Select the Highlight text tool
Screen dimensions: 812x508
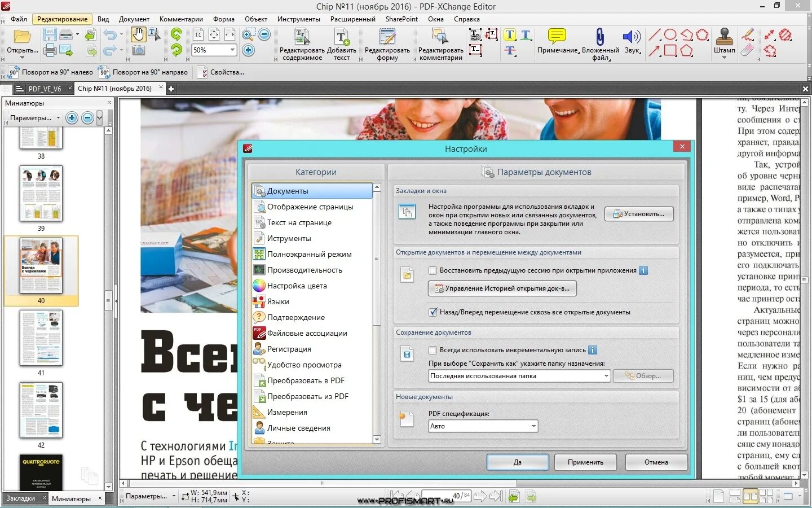(510, 35)
